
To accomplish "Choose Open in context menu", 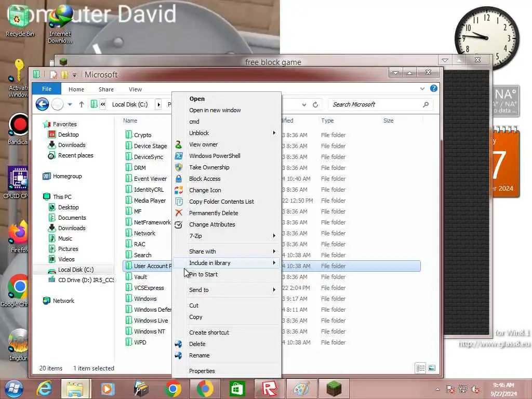I will pos(197,99).
